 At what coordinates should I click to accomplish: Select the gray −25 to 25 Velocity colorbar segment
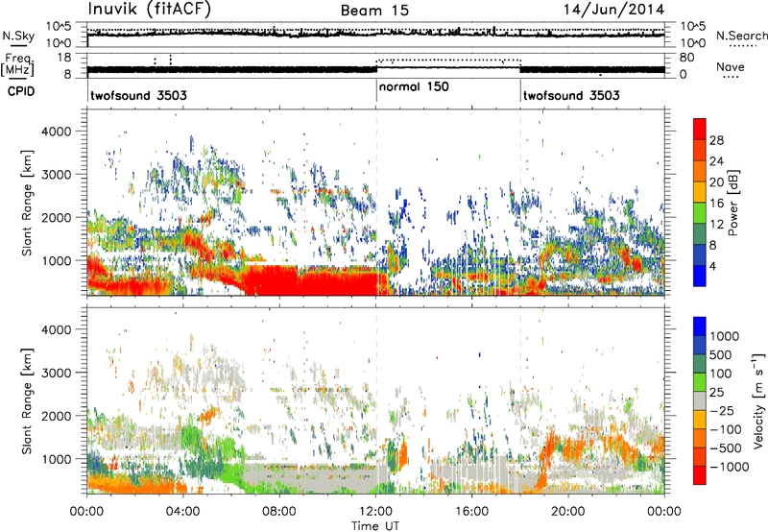tap(700, 400)
